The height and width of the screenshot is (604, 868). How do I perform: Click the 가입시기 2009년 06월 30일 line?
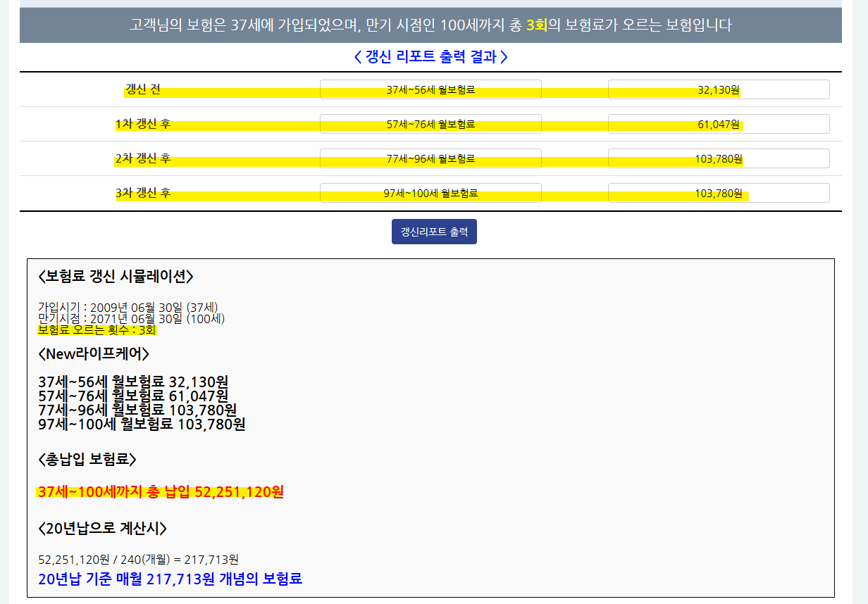coord(128,307)
